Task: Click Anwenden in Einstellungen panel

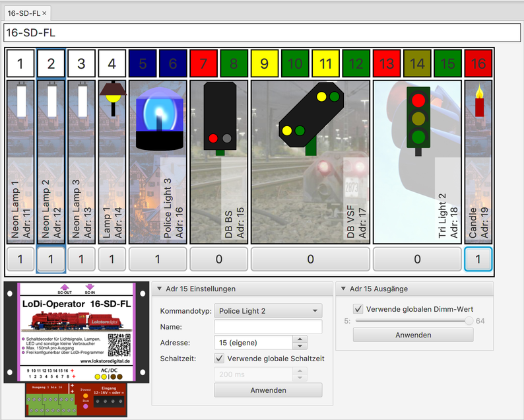Action: (268, 390)
